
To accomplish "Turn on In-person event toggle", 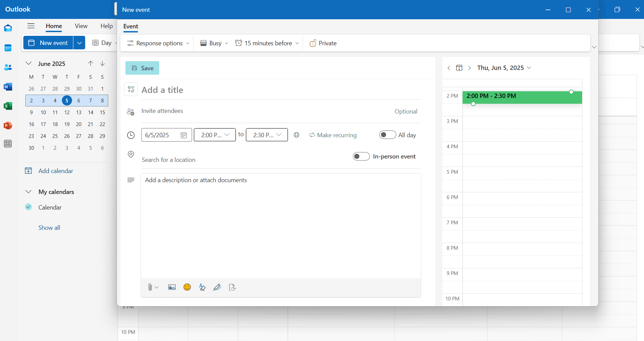I will (x=361, y=156).
